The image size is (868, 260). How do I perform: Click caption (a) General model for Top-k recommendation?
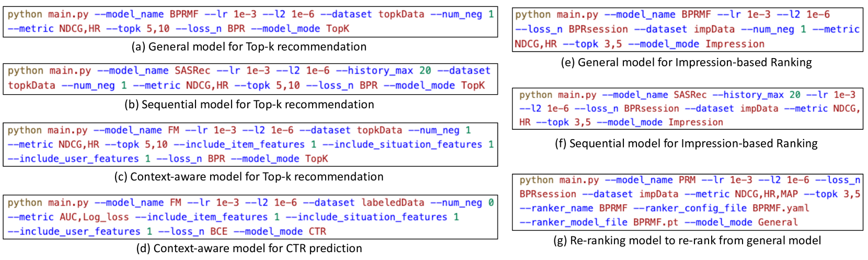pyautogui.click(x=249, y=47)
